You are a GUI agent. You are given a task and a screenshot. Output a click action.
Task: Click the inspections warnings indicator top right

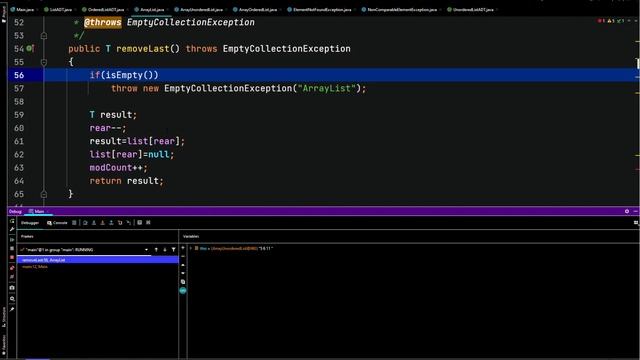pos(611,21)
